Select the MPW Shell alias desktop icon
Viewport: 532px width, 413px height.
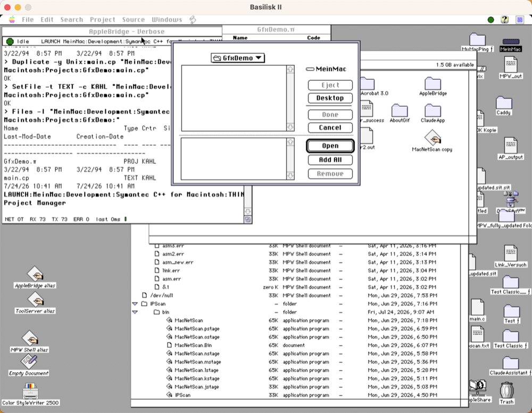pos(30,338)
